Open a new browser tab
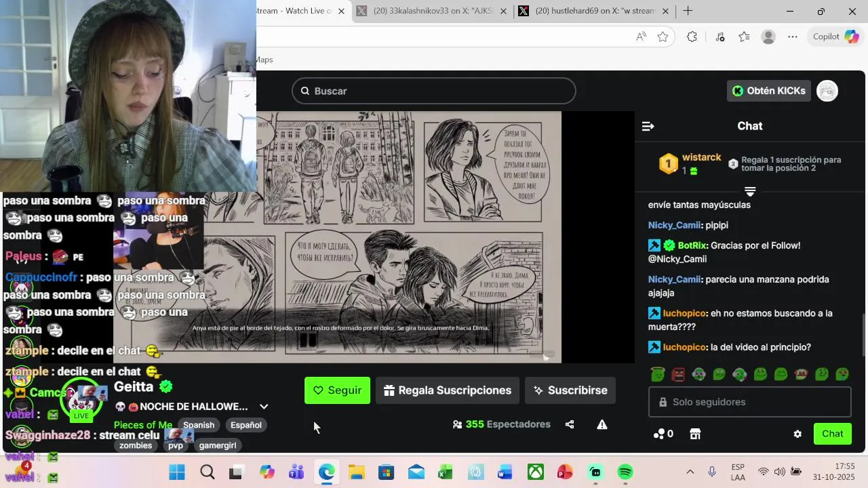This screenshot has height=488, width=868. click(x=688, y=11)
